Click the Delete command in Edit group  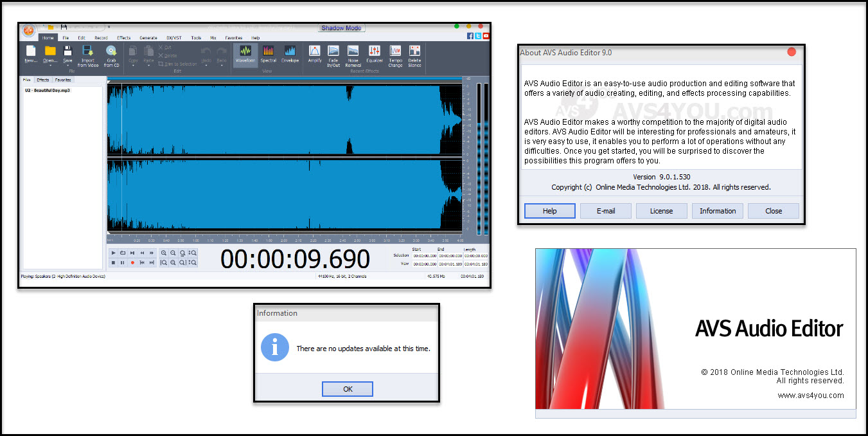(x=167, y=56)
